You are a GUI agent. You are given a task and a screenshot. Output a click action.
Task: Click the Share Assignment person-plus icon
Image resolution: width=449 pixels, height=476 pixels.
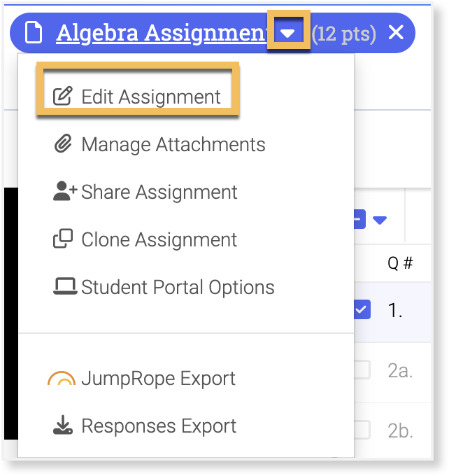click(64, 192)
